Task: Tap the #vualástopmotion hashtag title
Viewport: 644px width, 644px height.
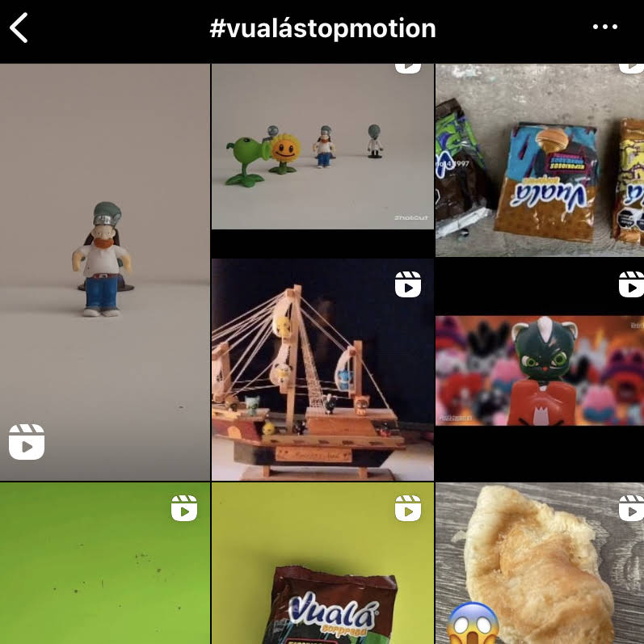Action: 322,28
